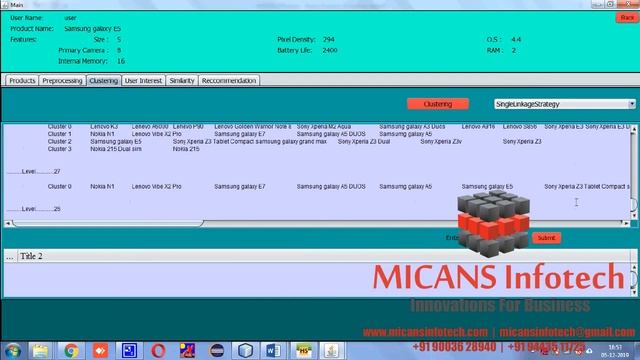
Task: Open the Similarity tab
Action: [182, 81]
